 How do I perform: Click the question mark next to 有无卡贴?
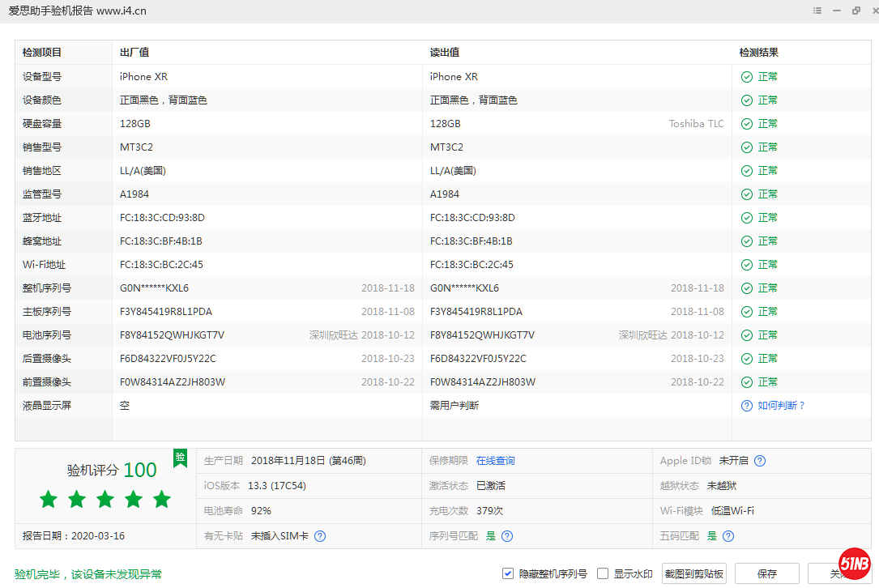pyautogui.click(x=319, y=535)
